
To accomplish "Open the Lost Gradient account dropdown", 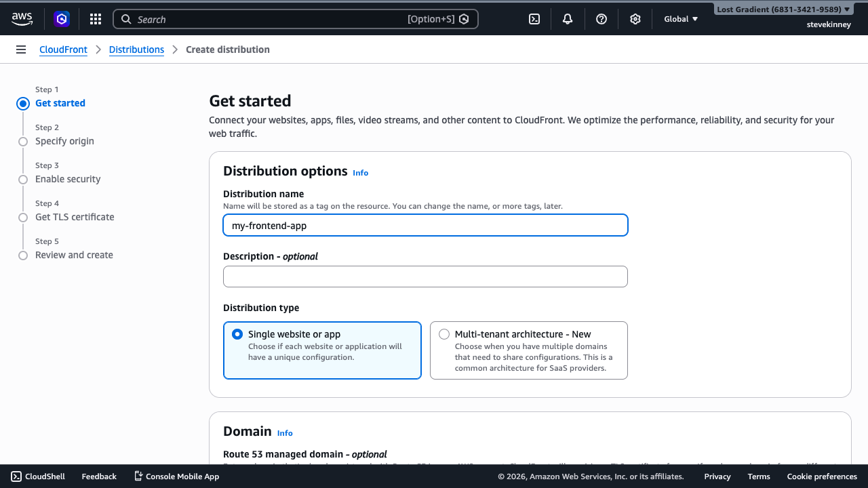I will point(783,9).
